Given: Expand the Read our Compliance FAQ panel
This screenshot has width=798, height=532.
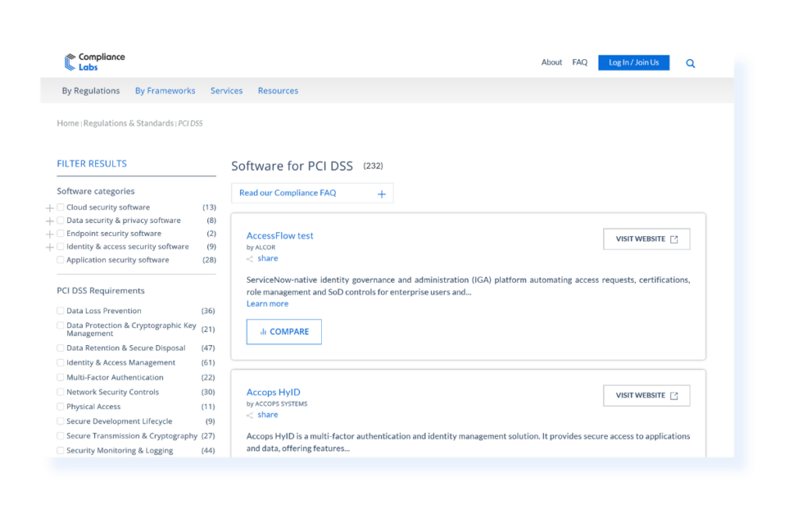Looking at the screenshot, I should pos(312,193).
